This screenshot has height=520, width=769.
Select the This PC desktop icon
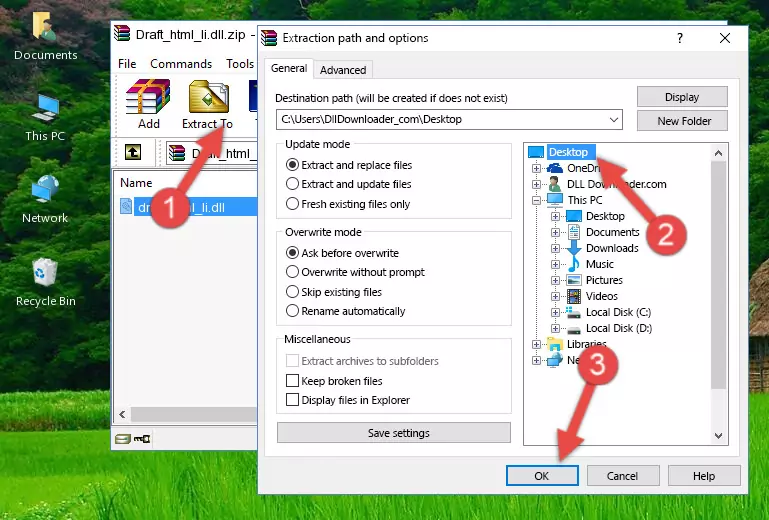pyautogui.click(x=45, y=108)
